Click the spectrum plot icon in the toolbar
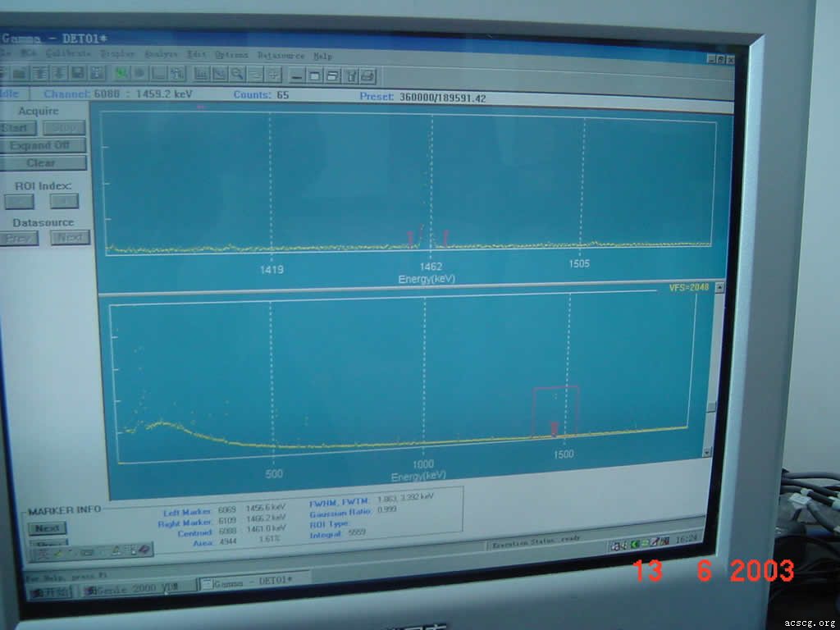The image size is (840, 630). [201, 74]
